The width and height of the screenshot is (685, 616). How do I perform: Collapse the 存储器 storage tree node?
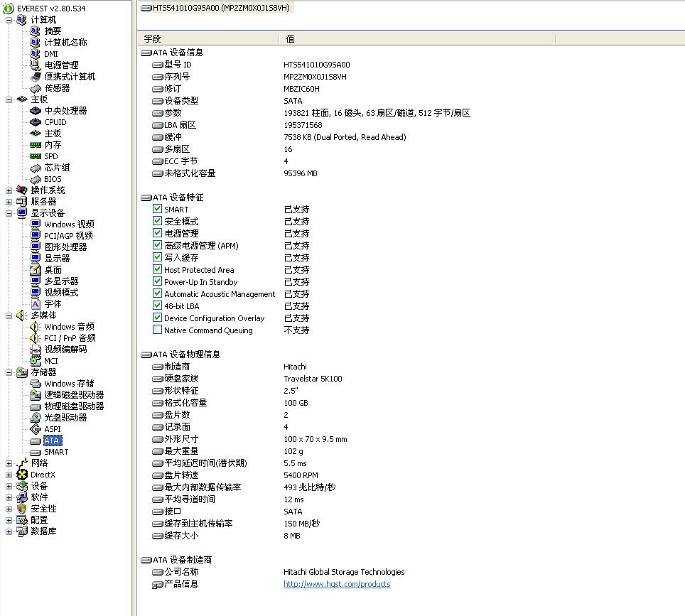tap(9, 372)
